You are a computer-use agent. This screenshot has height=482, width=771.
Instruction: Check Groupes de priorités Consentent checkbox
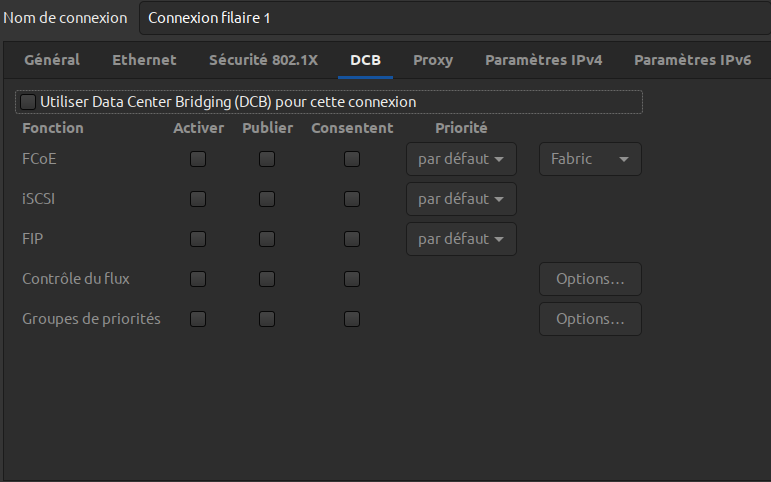pos(352,319)
